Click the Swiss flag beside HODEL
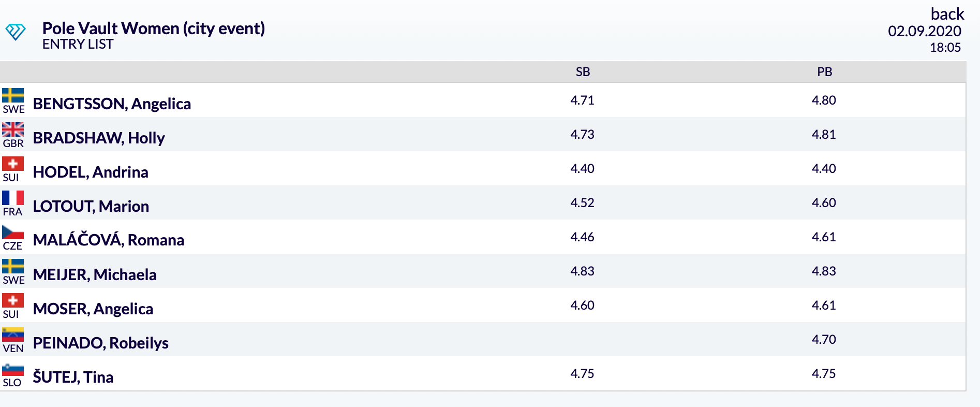The image size is (980, 407). pyautogui.click(x=13, y=164)
